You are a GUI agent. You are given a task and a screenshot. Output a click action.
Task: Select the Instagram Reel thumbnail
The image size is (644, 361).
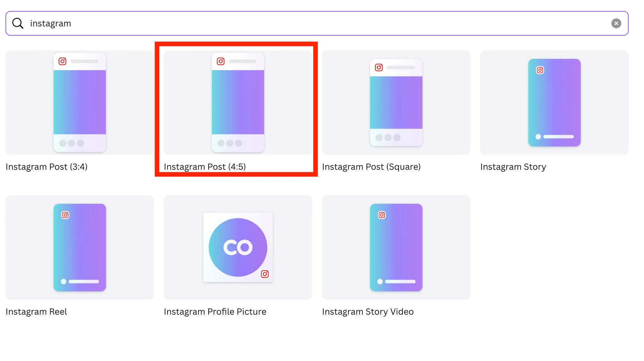point(80,247)
